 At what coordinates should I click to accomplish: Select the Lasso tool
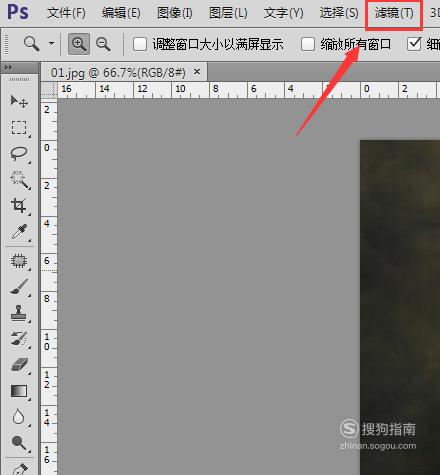click(19, 154)
